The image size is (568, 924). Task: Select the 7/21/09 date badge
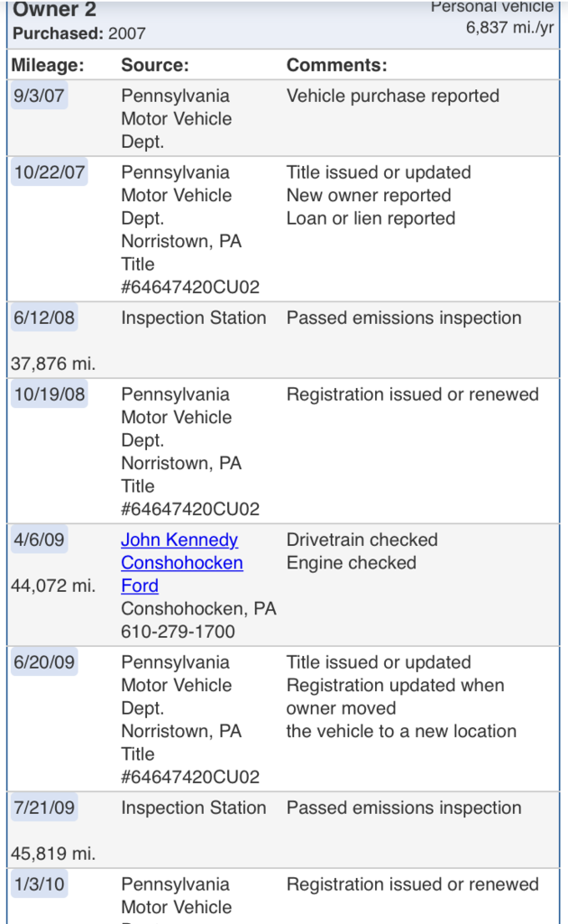[x=44, y=808]
